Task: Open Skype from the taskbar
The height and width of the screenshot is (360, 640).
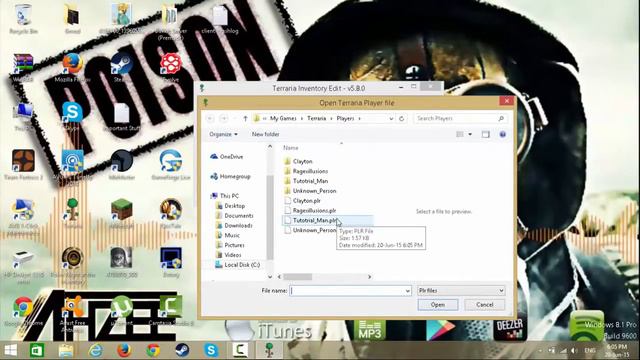Action: point(211,350)
